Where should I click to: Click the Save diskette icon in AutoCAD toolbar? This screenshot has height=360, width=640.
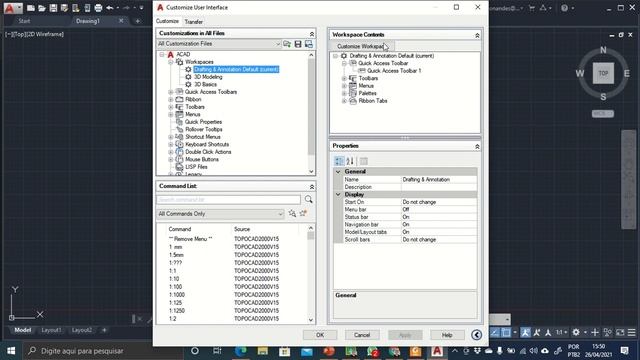[53, 8]
